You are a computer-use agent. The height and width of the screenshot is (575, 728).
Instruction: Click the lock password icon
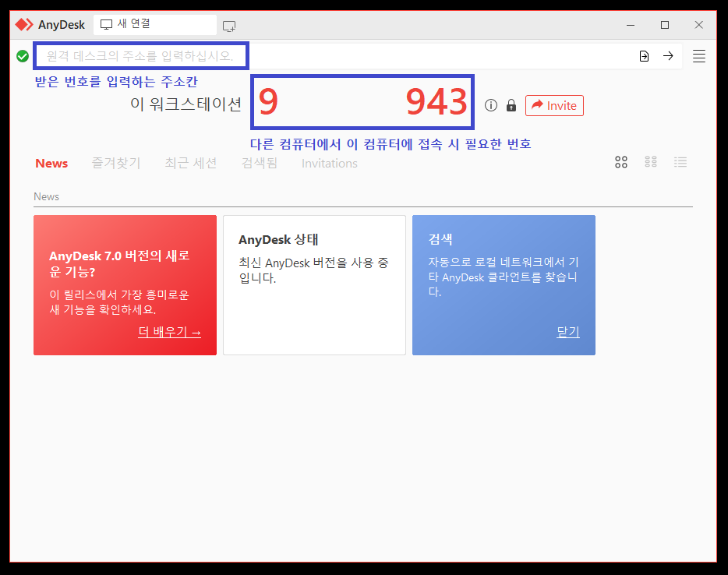[x=511, y=105]
